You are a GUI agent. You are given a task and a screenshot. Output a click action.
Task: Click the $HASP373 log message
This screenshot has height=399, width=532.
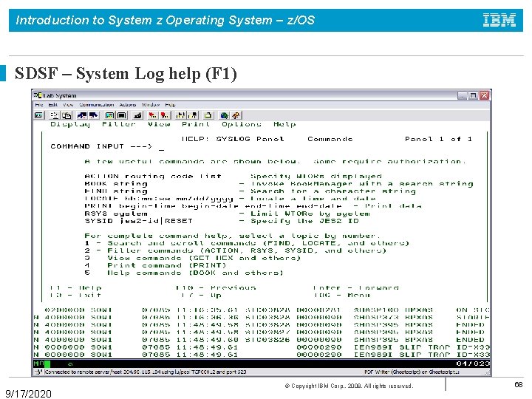pyautogui.click(x=376, y=317)
